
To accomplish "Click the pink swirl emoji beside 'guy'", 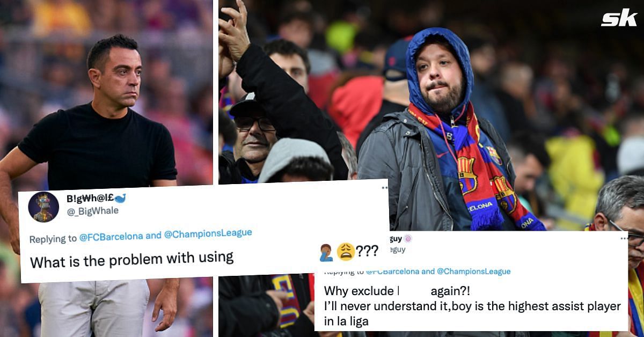I will pos(408,238).
